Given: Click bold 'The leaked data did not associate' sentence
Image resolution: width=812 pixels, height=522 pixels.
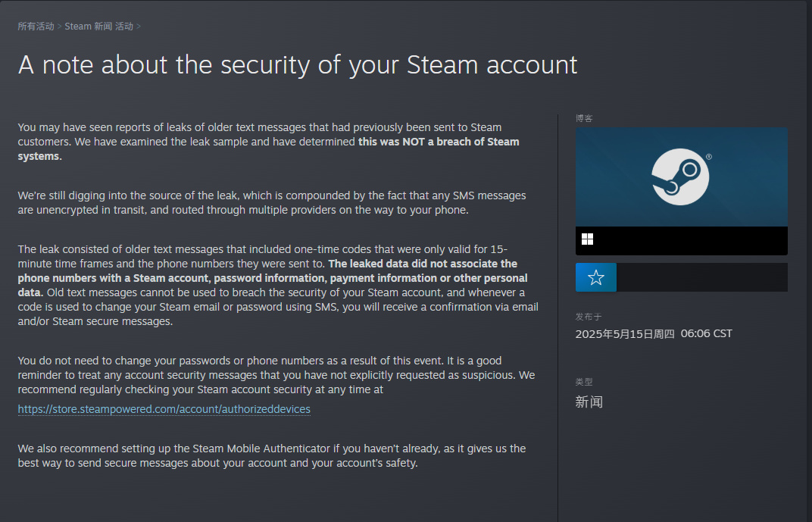Looking at the screenshot, I should pyautogui.click(x=423, y=264).
